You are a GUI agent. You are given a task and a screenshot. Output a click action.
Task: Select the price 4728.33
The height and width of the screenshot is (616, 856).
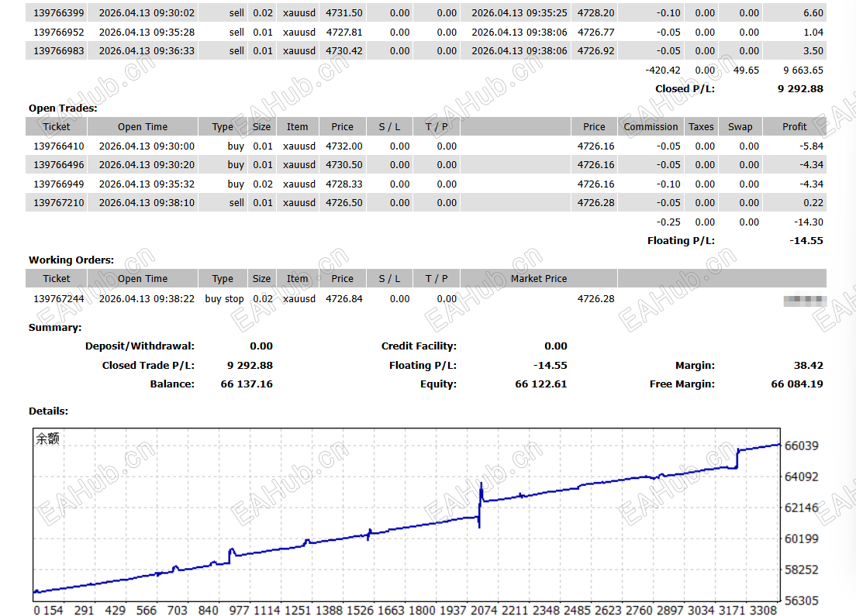click(x=344, y=184)
